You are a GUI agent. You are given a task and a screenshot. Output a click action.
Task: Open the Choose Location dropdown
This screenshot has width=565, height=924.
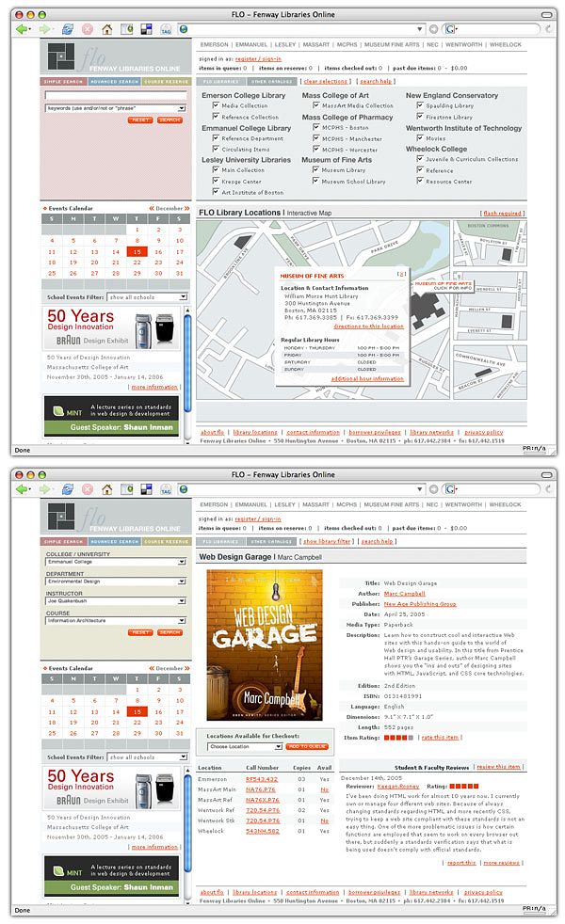pyautogui.click(x=279, y=746)
